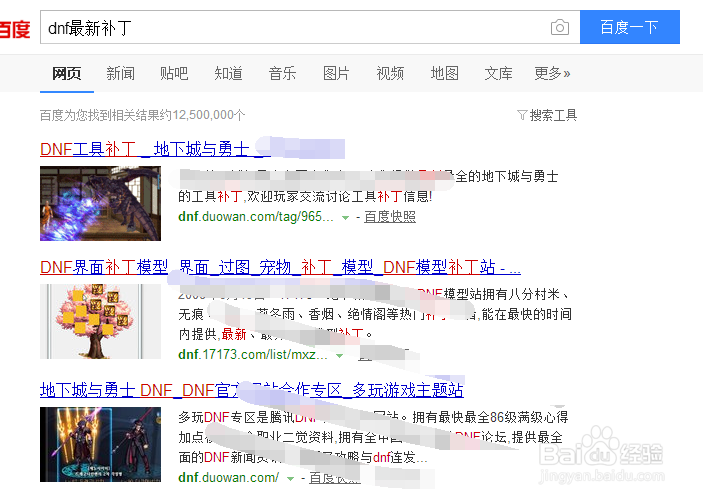
Task: Open DNF工具补丁_地下城与勇士 result link
Action: (x=155, y=149)
